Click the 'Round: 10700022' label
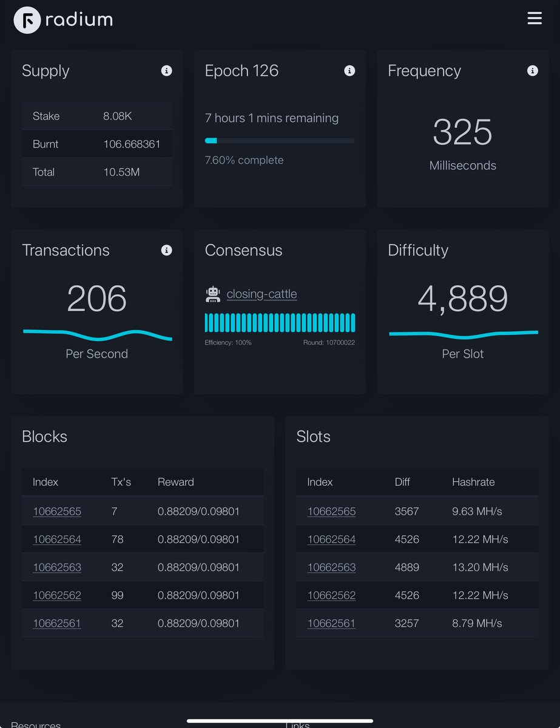This screenshot has width=560, height=728. point(329,343)
